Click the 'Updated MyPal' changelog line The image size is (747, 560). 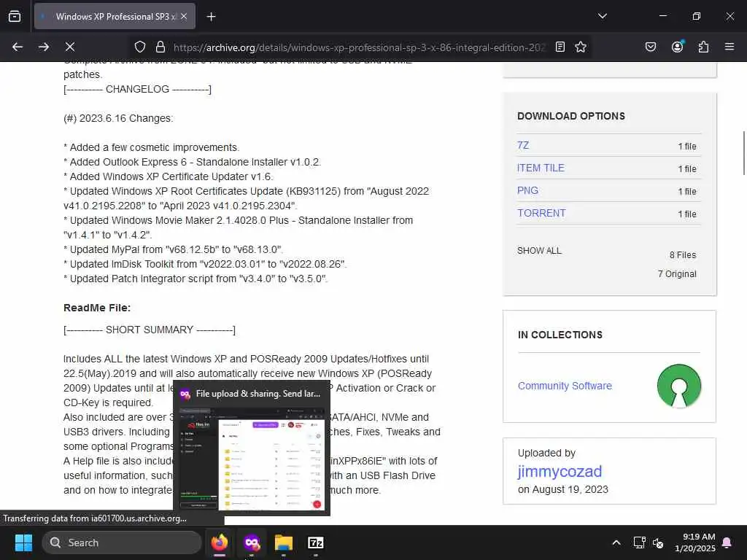point(173,249)
